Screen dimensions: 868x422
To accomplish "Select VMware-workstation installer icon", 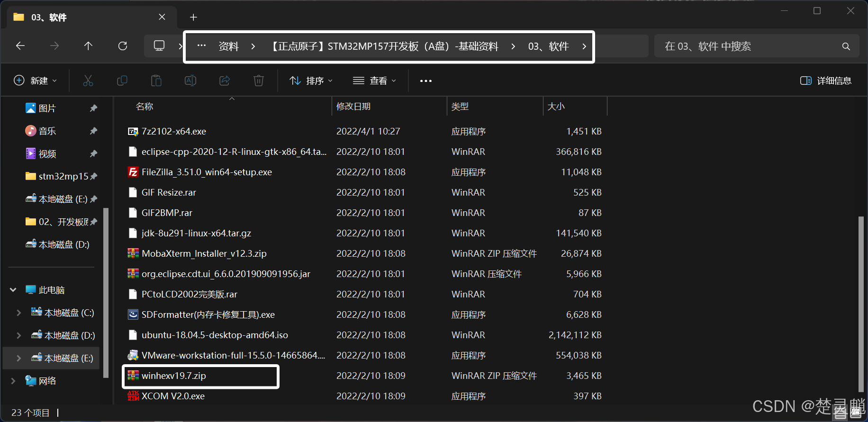I will click(x=133, y=355).
